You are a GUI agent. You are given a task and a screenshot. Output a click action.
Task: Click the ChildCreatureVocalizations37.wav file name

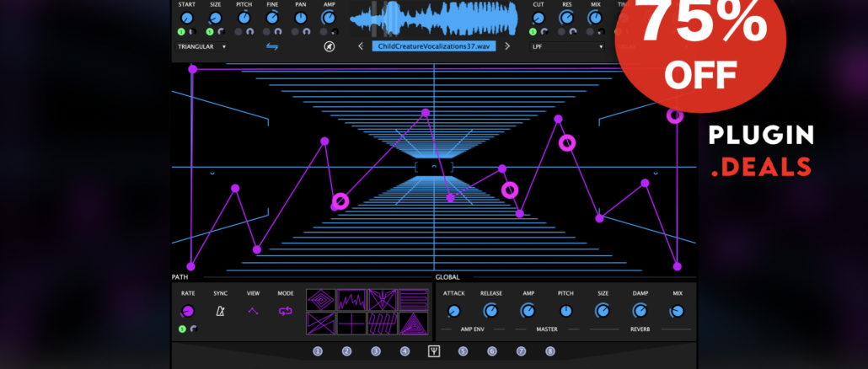coord(434,46)
